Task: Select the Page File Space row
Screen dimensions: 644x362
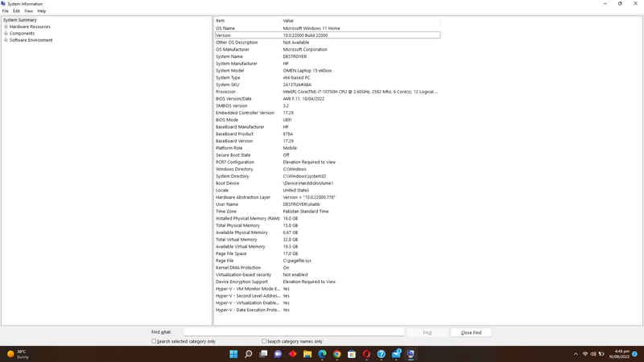Action: 328,253
